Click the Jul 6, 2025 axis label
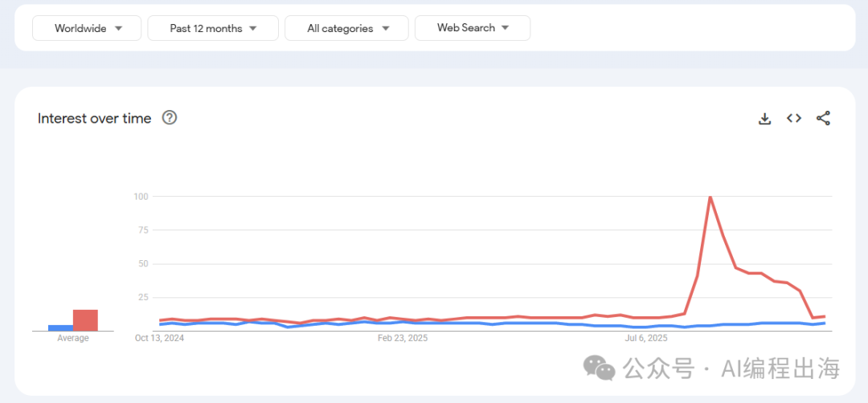The image size is (868, 403). pos(646,338)
